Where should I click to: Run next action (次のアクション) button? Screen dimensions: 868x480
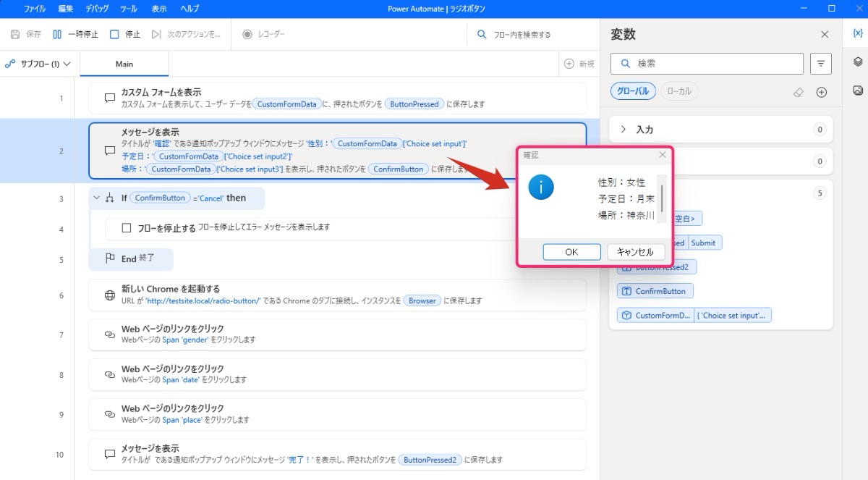tap(186, 34)
